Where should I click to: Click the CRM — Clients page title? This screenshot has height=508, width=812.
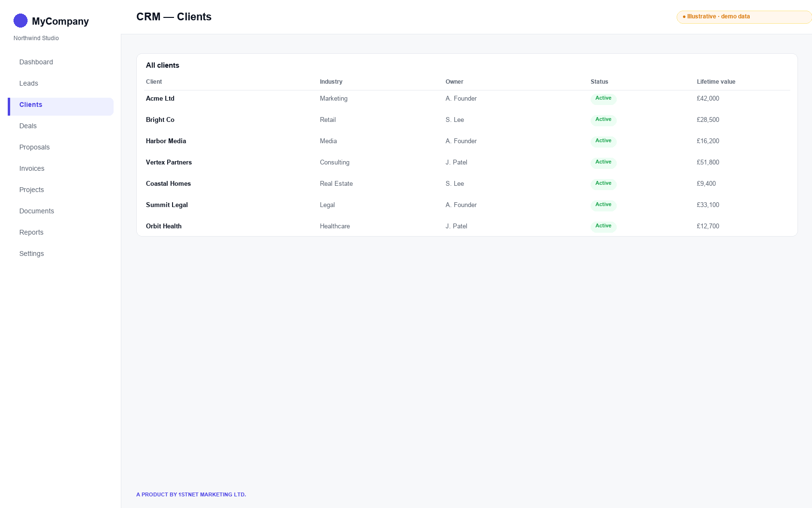pyautogui.click(x=174, y=17)
